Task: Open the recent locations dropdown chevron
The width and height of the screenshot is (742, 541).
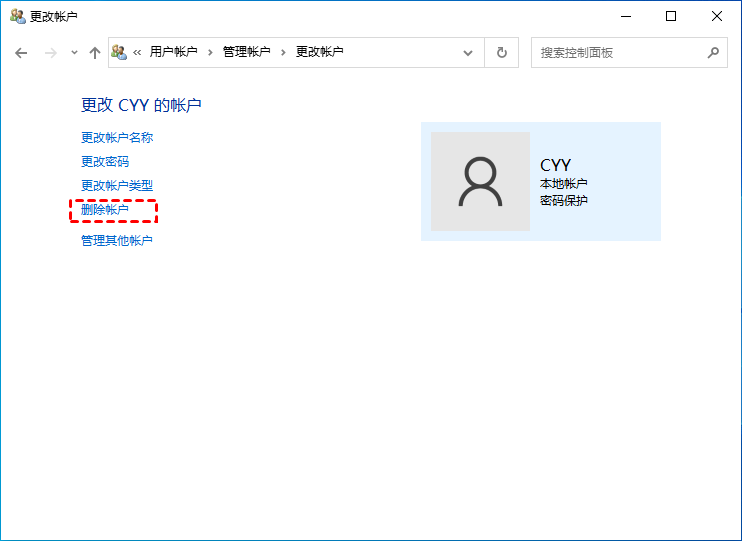Action: point(74,53)
